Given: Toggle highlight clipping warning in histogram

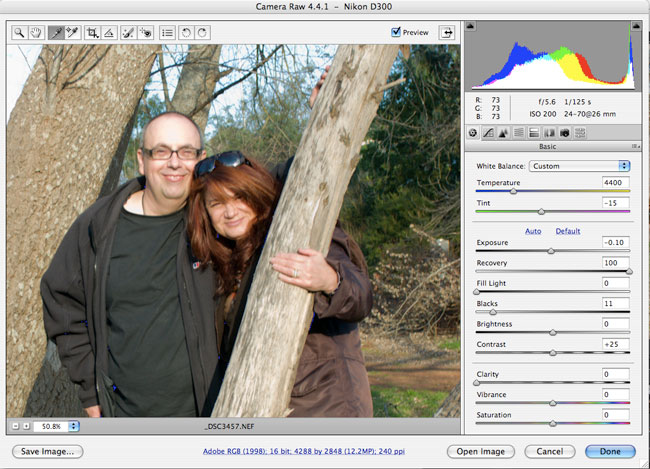Looking at the screenshot, I should 636,26.
